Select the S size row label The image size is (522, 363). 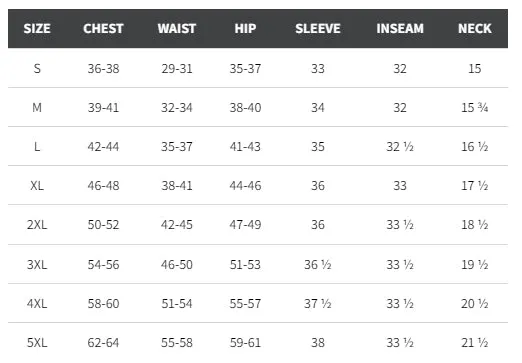pyautogui.click(x=37, y=69)
